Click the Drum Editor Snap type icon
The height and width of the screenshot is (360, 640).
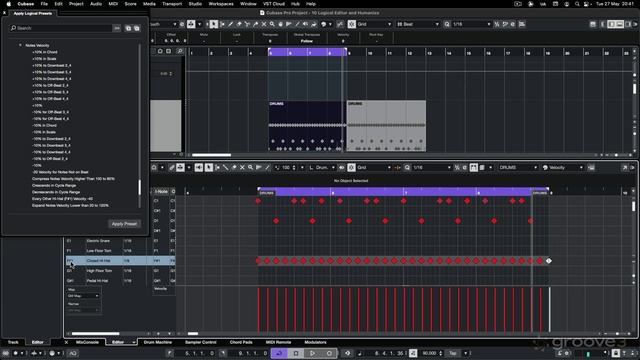coord(351,167)
